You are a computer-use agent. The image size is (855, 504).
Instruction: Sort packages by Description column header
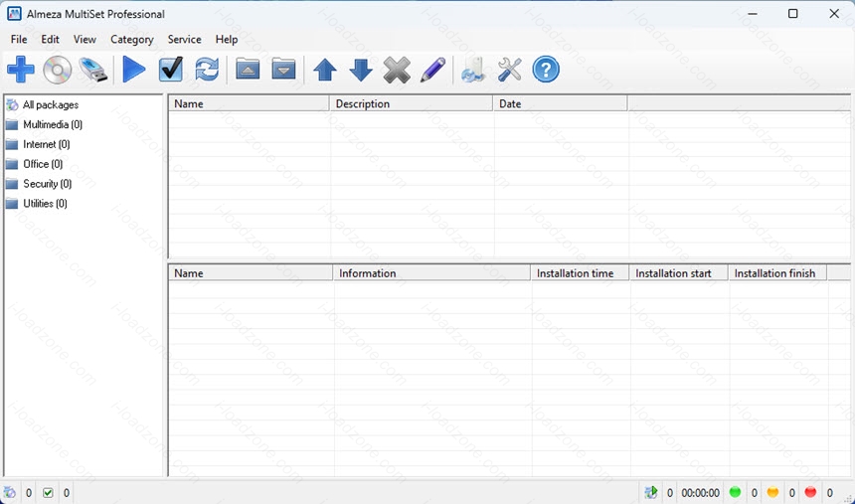(412, 103)
